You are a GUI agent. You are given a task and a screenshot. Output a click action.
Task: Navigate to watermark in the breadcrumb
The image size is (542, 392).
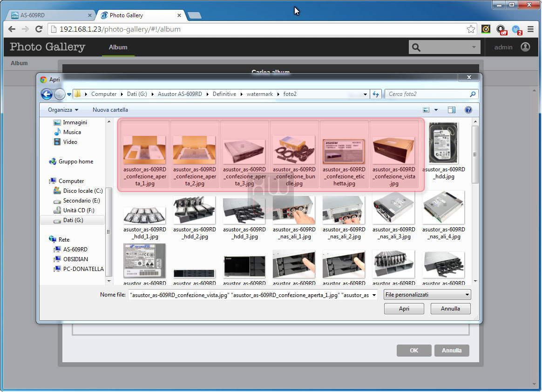(260, 94)
